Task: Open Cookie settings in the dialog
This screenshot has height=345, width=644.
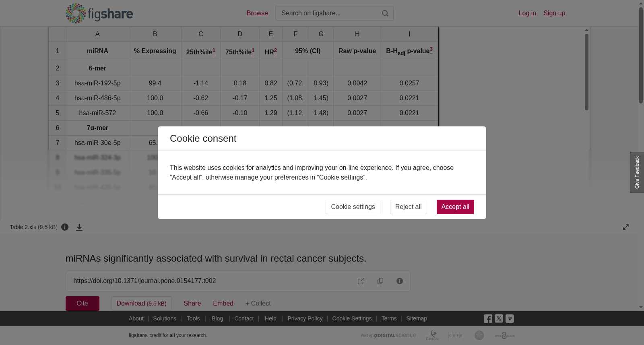Action: [353, 207]
